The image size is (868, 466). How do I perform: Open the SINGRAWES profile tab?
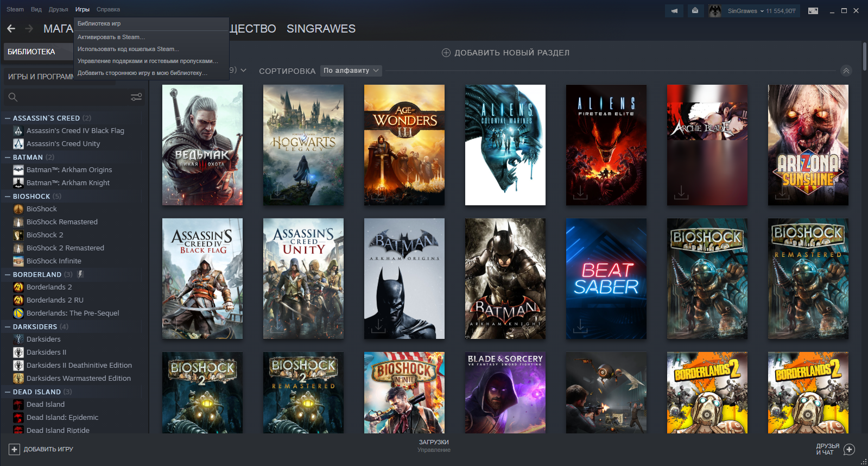pos(321,29)
